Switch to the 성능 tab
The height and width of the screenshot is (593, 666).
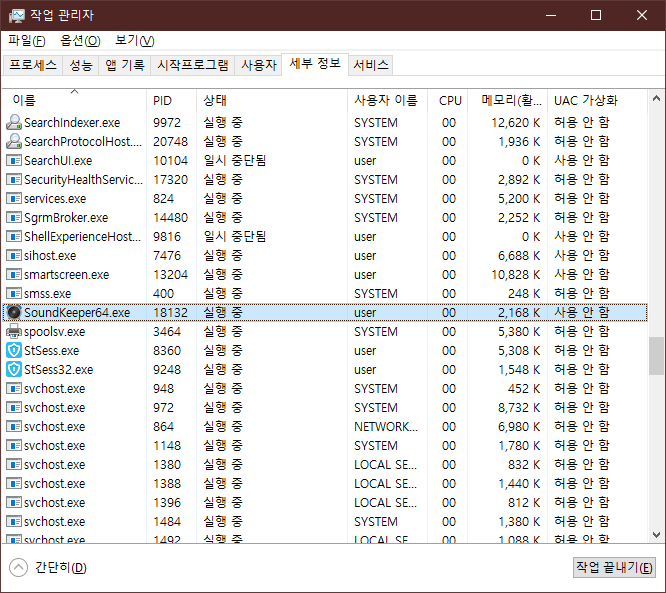point(81,65)
